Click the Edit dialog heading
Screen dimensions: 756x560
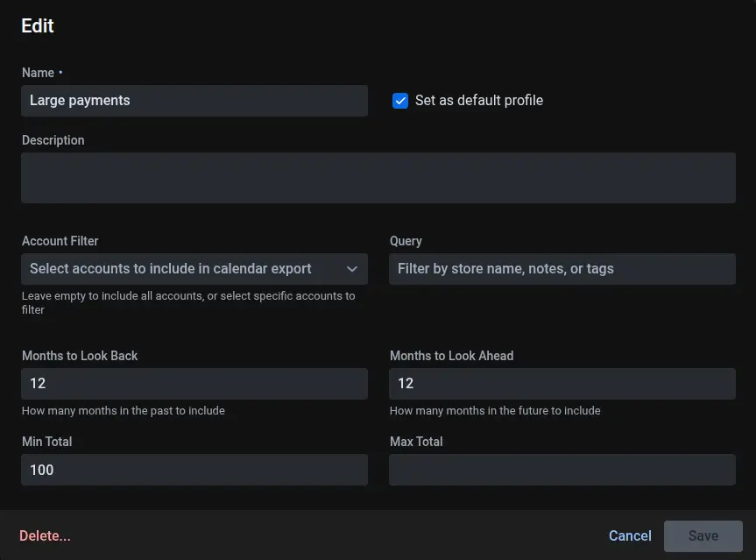point(38,26)
